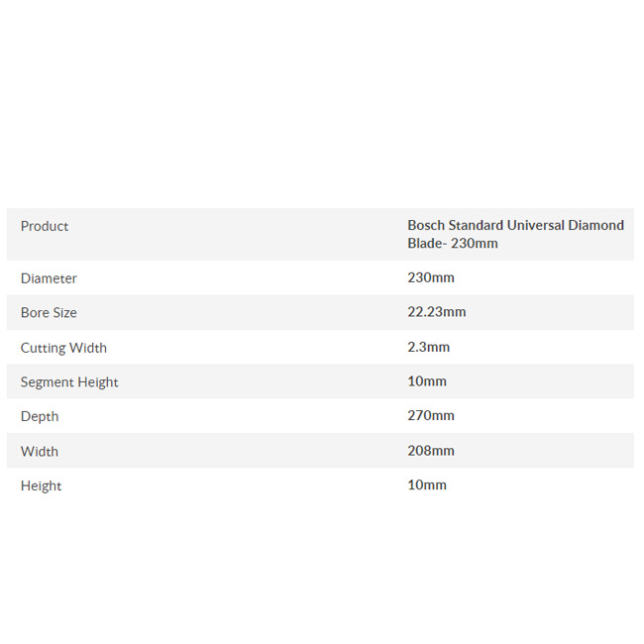Click the 'Product' row label
The width and height of the screenshot is (644, 644).
(x=45, y=226)
